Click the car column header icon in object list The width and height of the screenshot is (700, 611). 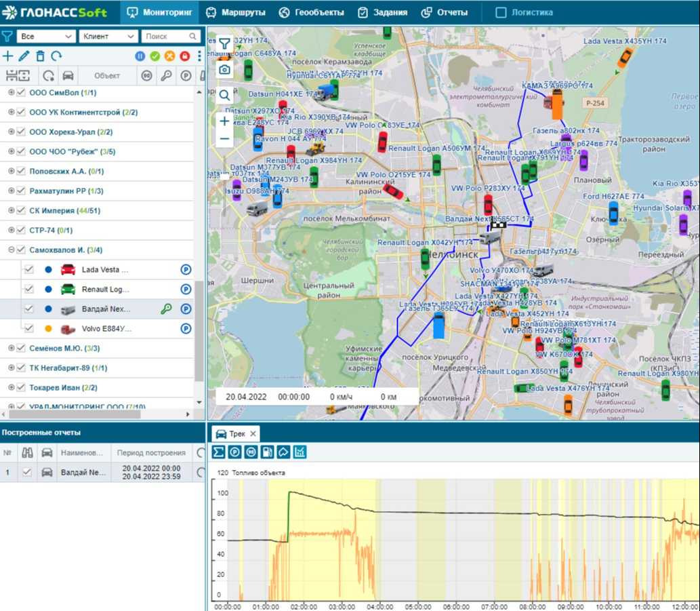pos(68,75)
